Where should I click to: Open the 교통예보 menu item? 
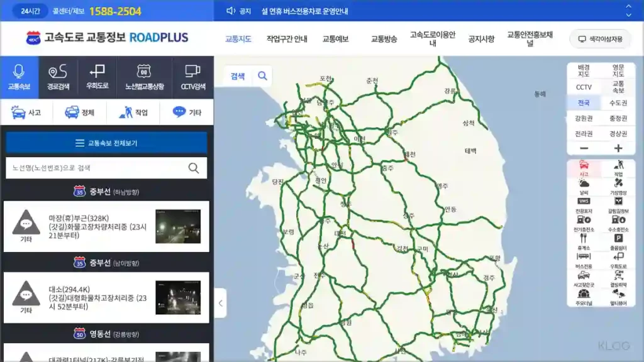335,39
